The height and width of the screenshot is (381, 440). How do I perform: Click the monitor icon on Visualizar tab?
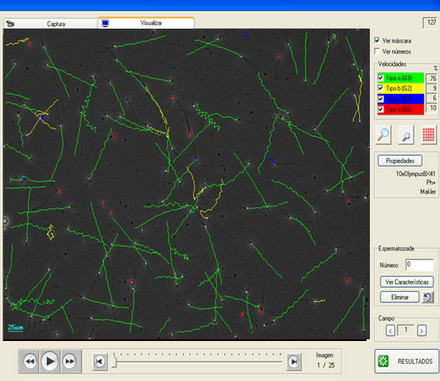(x=105, y=23)
